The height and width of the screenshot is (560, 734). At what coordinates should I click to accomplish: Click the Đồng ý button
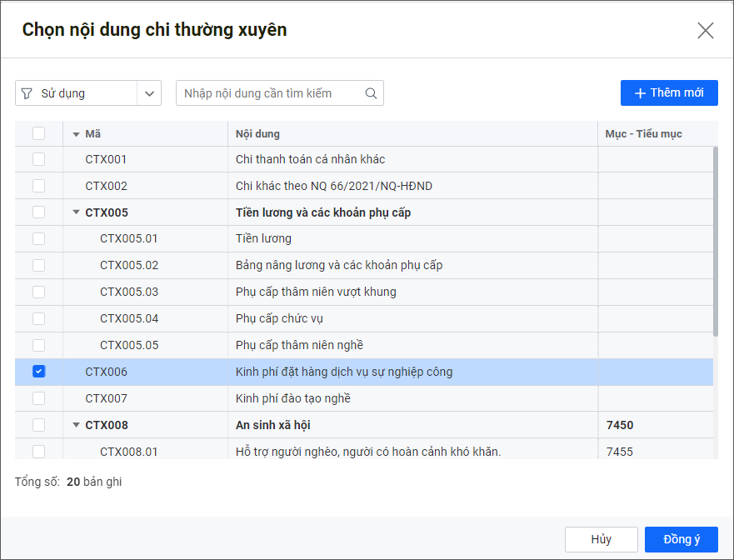681,539
